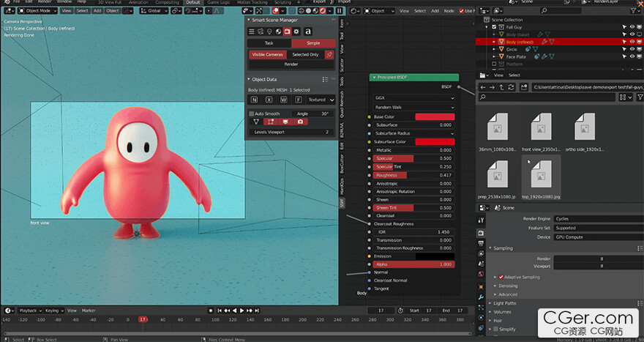Click the X boxed-letter icon in Object Data
Viewport: 644px width, 342px height.
[x=269, y=100]
